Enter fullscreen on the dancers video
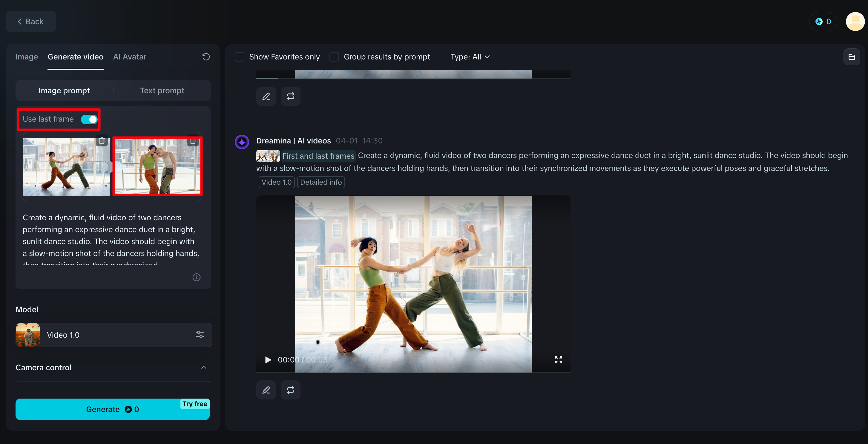This screenshot has height=444, width=868. point(558,360)
